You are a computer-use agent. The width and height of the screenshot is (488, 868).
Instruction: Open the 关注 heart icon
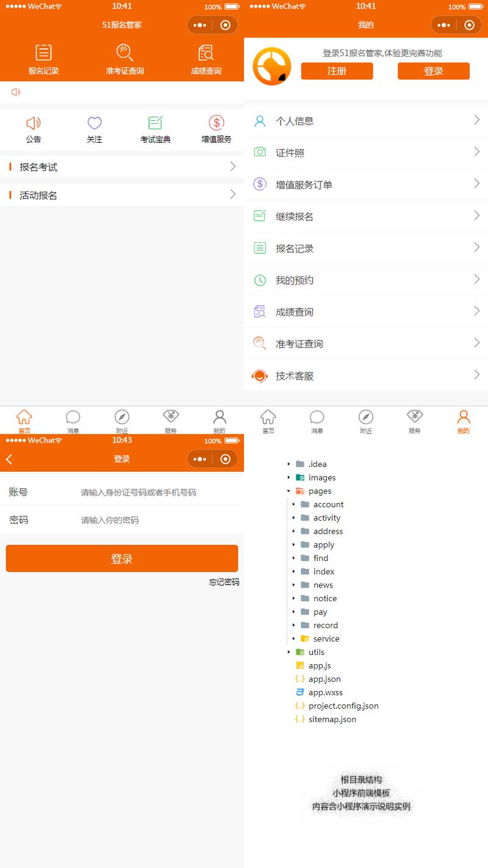pos(95,123)
